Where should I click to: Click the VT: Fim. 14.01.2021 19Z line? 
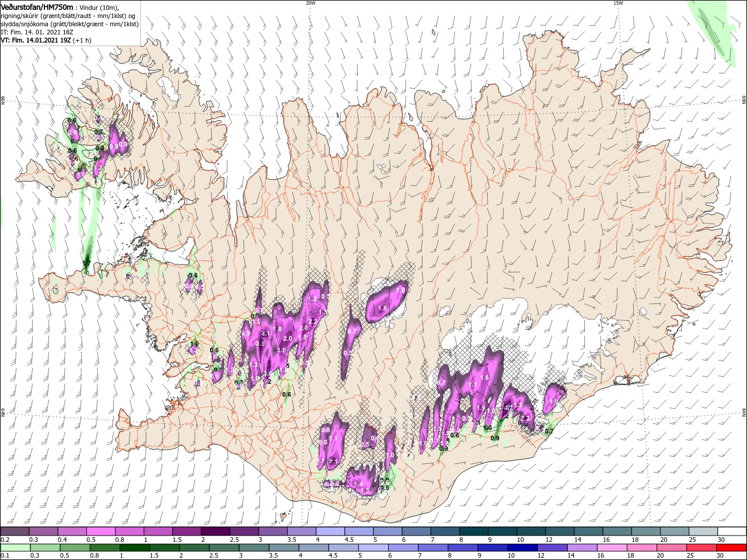click(46, 40)
